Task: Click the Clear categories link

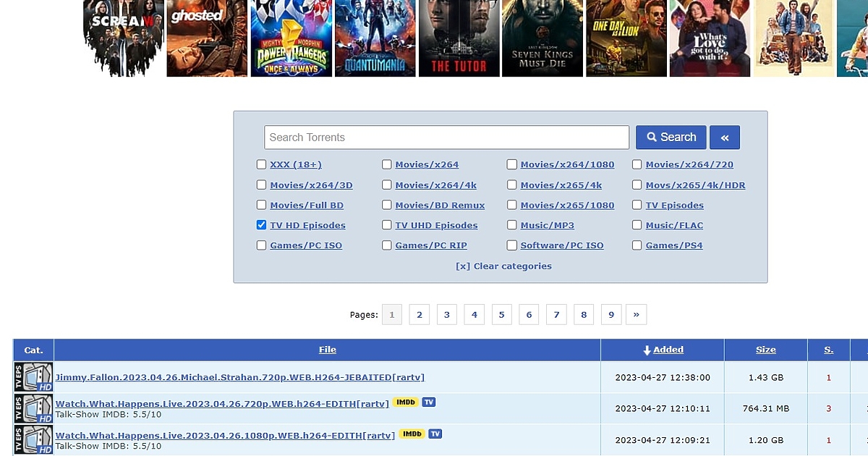Action: 503,266
